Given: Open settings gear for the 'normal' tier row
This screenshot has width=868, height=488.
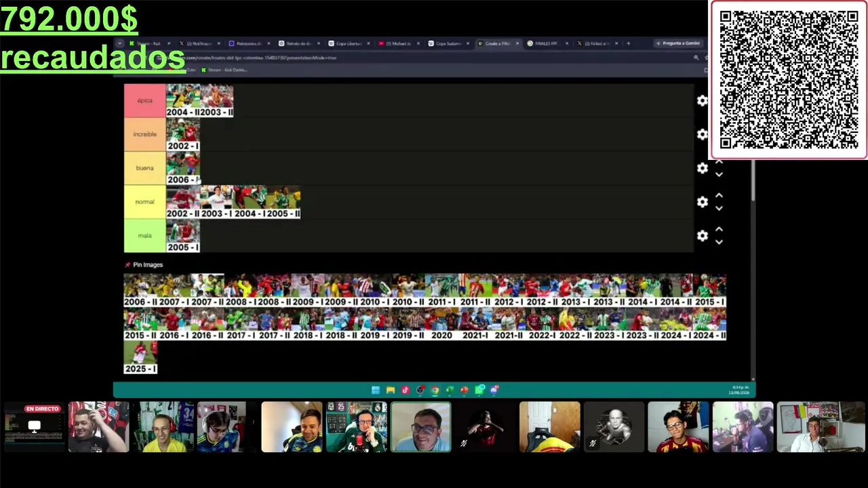Looking at the screenshot, I should point(703,202).
